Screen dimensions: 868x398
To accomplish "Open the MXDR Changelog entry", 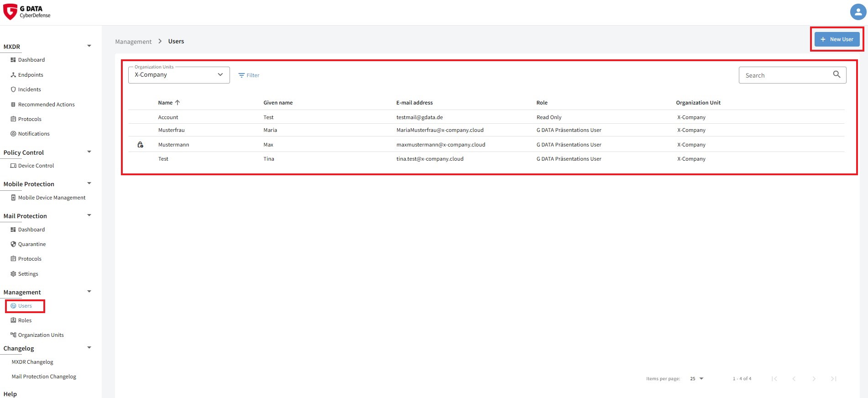I will pyautogui.click(x=32, y=362).
